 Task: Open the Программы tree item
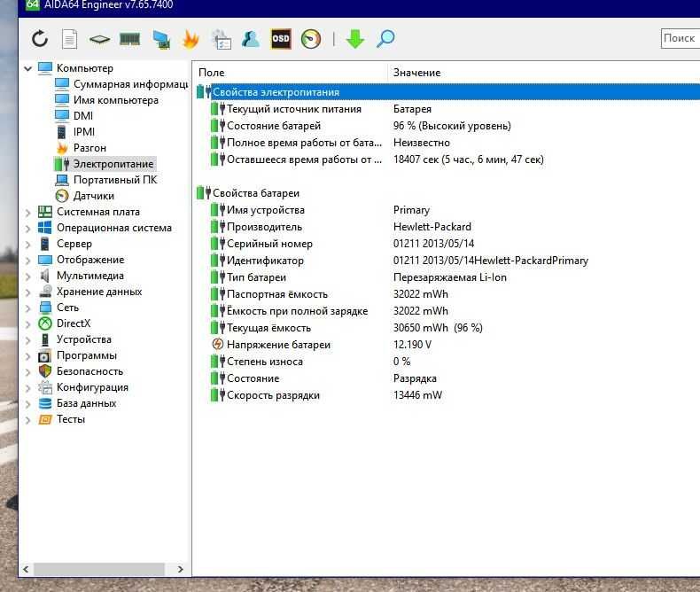[x=87, y=355]
